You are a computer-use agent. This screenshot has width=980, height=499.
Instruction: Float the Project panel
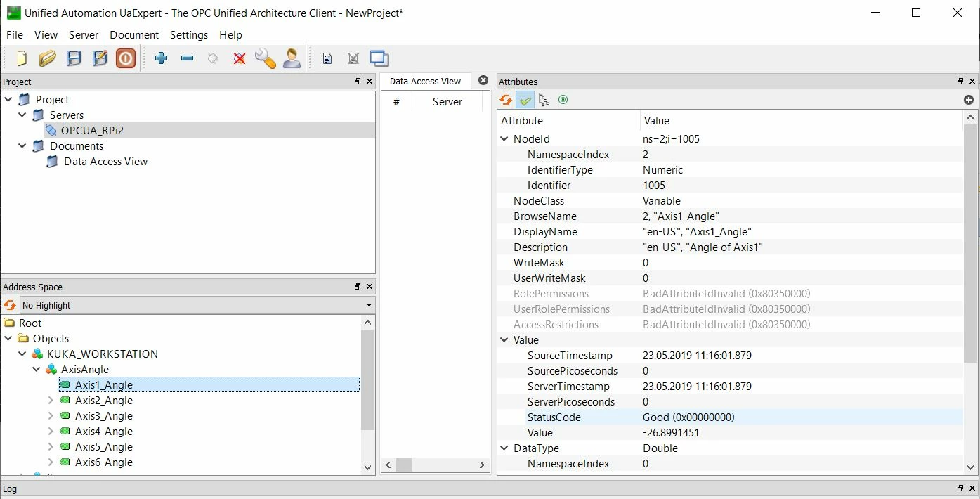point(358,82)
